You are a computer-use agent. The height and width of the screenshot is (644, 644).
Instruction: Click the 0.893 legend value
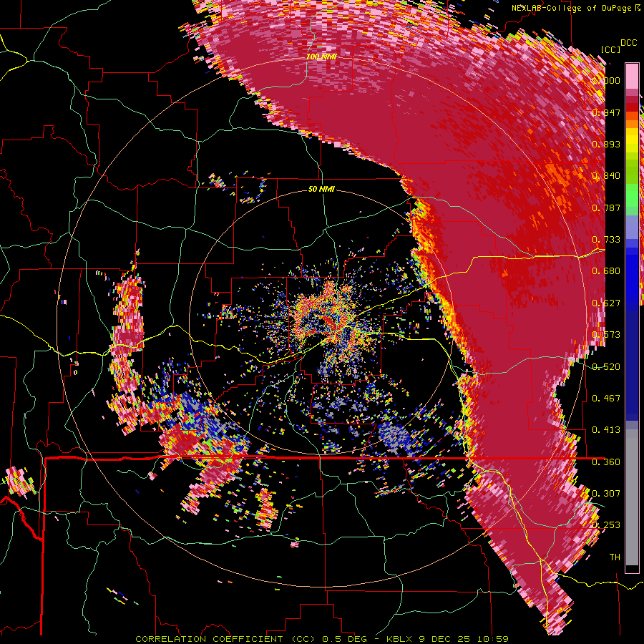point(606,144)
